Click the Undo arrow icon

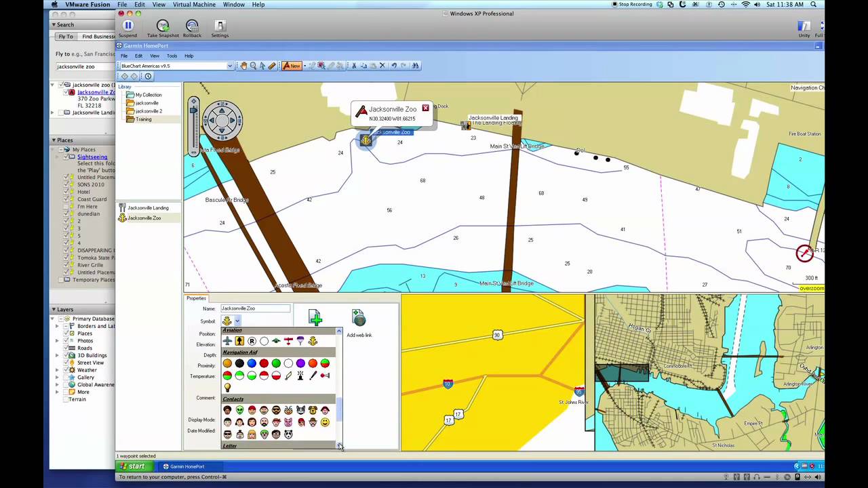click(x=393, y=66)
